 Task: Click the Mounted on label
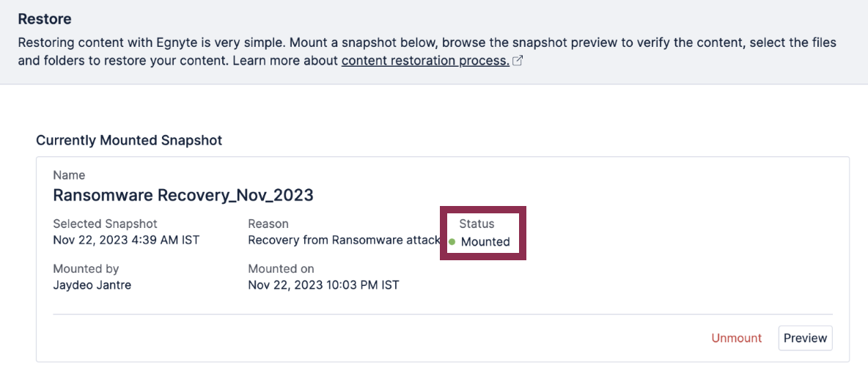(282, 269)
